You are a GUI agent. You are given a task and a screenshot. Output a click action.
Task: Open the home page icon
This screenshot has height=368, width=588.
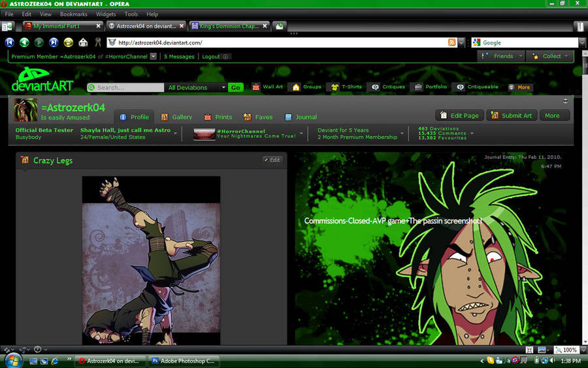[x=83, y=42]
